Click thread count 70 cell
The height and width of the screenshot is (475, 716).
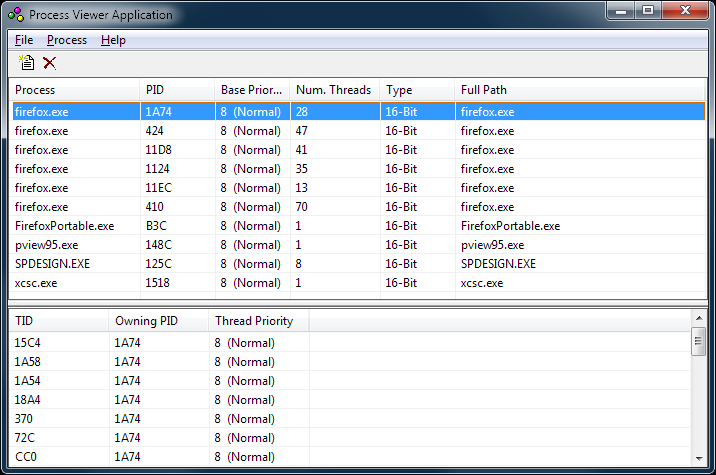pyautogui.click(x=301, y=207)
